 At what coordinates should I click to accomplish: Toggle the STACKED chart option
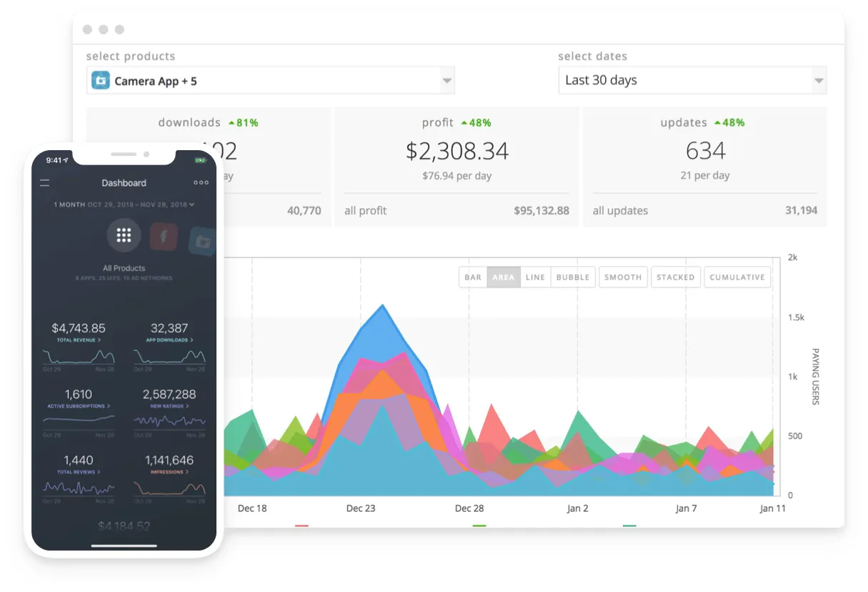pos(675,277)
